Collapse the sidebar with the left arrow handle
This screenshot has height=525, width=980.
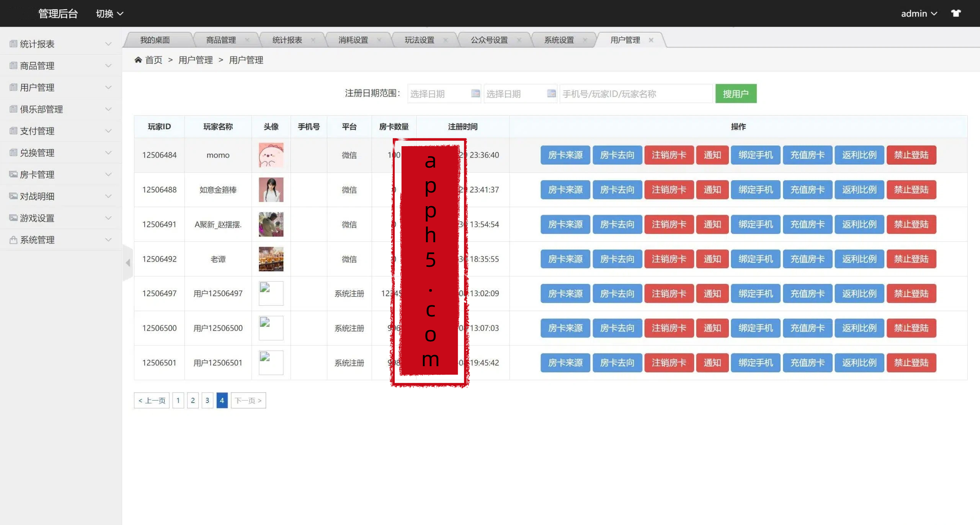(128, 262)
